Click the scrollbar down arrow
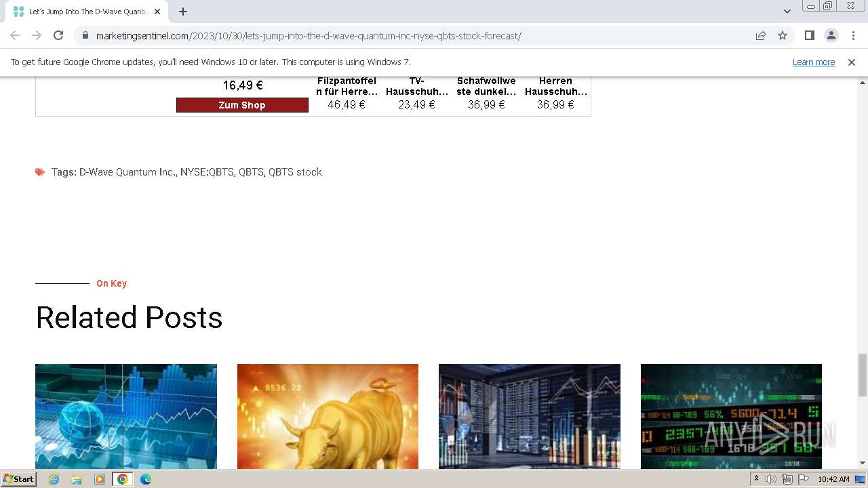Image resolution: width=868 pixels, height=488 pixels. 863,463
